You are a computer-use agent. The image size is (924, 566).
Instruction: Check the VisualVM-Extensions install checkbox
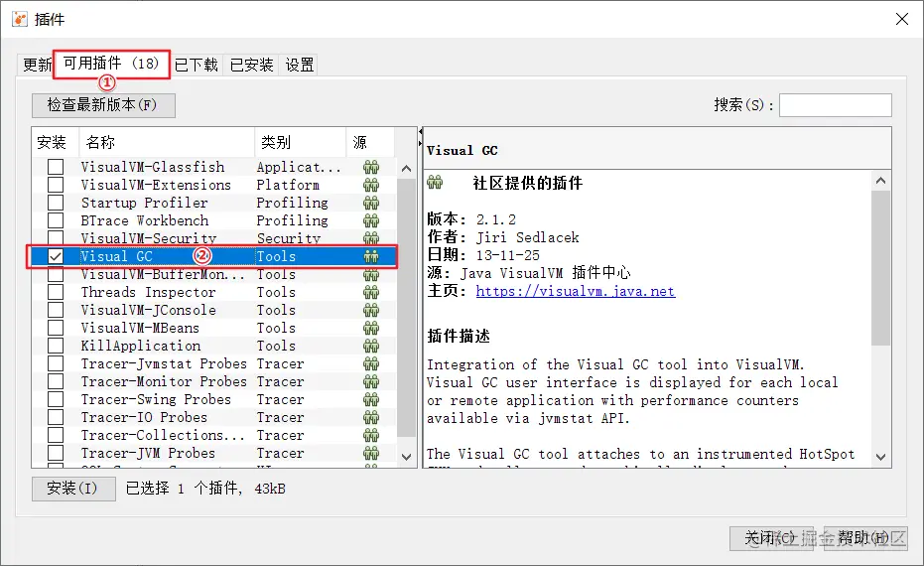56,185
